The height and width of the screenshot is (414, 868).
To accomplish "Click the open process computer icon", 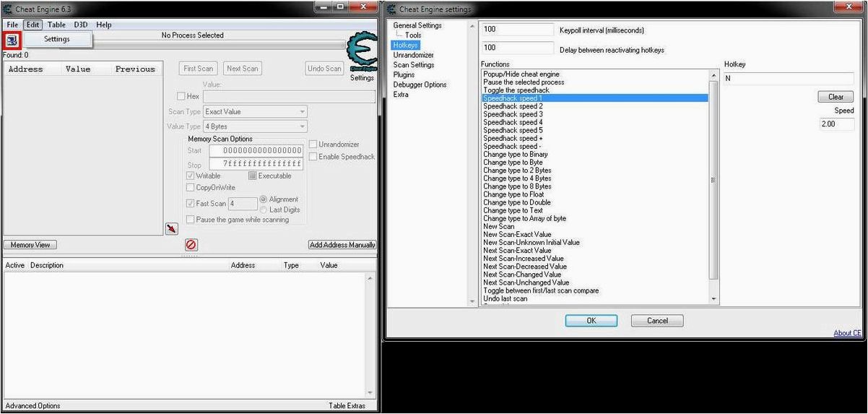I will tap(12, 40).
